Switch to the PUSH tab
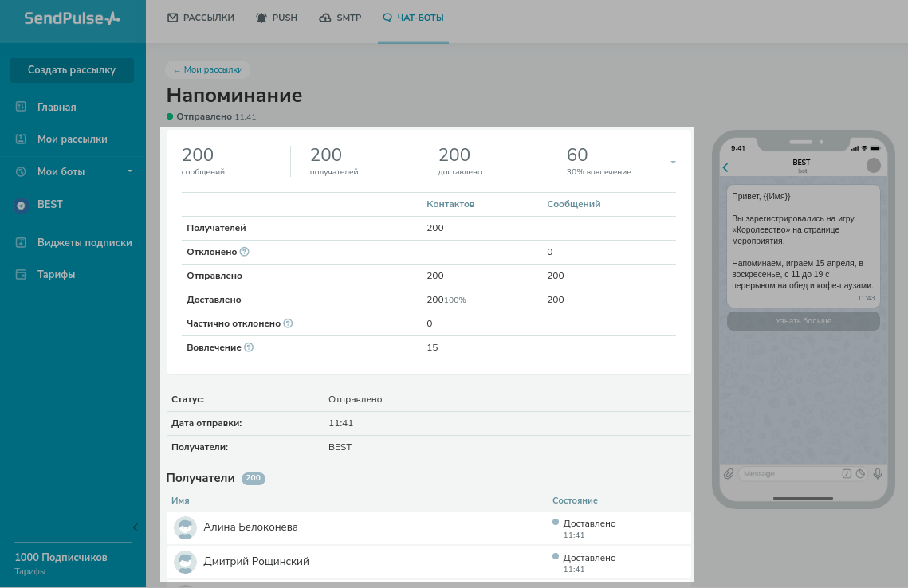 coord(276,18)
